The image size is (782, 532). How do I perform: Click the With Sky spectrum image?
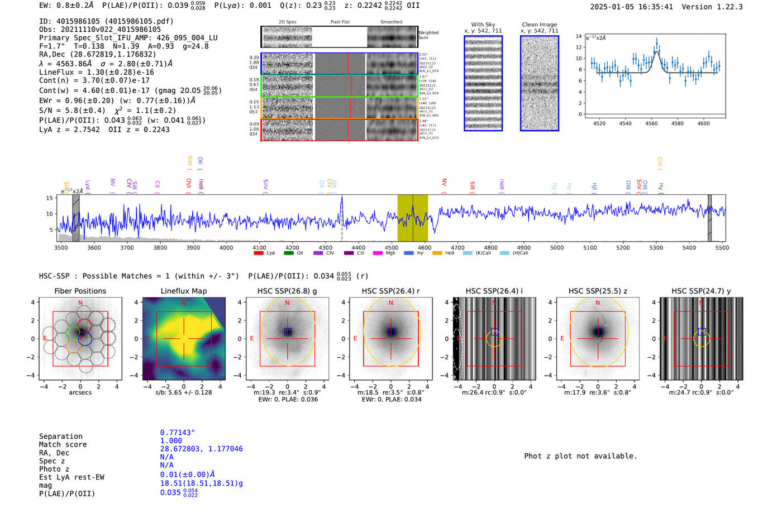(483, 83)
